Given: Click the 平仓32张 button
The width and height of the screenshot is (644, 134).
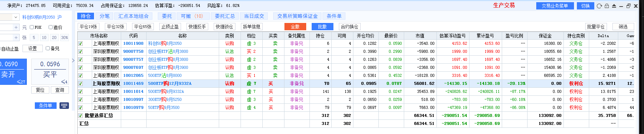Looking at the screenshot, I should [x=116, y=27].
